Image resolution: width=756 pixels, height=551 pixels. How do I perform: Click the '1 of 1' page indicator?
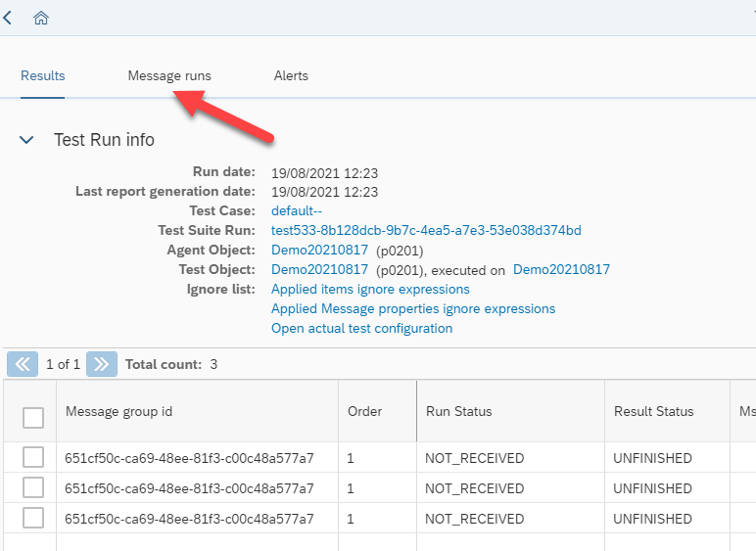tap(63, 364)
